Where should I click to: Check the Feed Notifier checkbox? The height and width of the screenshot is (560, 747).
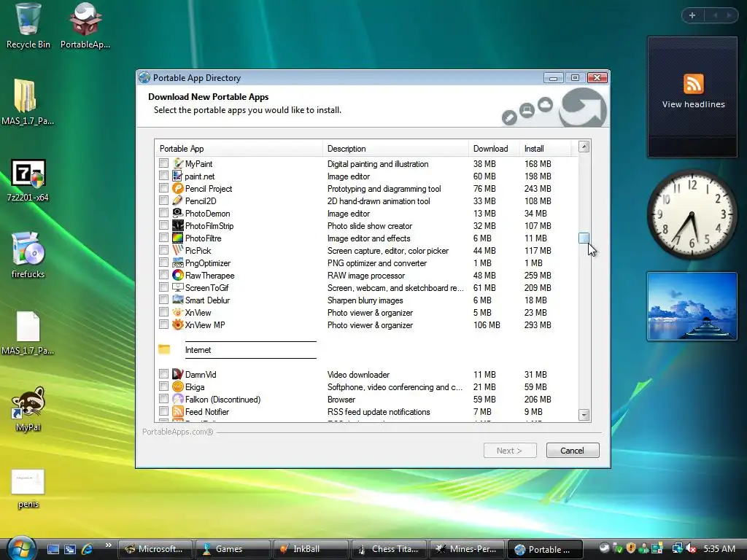[x=164, y=411]
